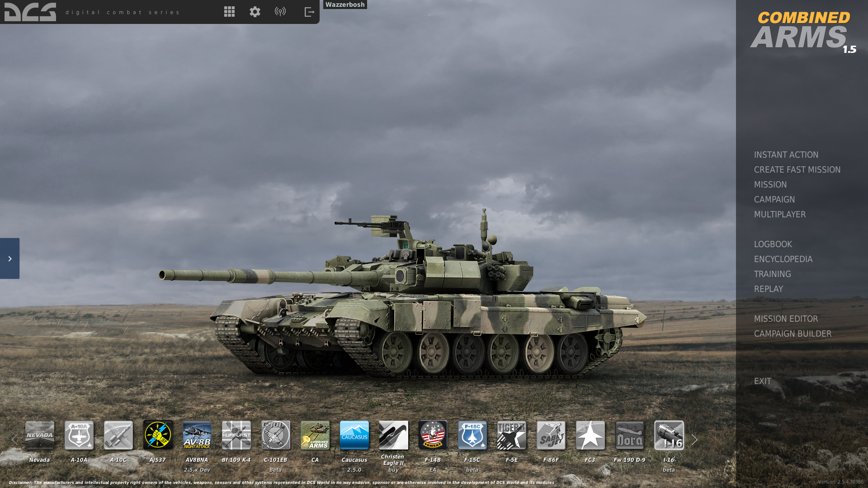Open the Campaign menu entry
This screenshot has height=488, width=868.
(x=774, y=199)
